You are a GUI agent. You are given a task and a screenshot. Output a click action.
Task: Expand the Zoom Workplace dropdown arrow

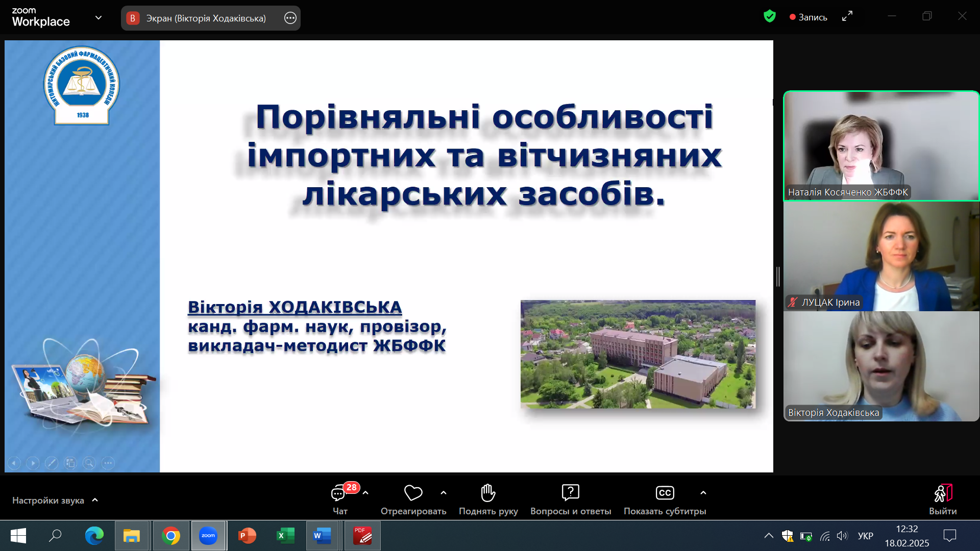click(x=99, y=17)
